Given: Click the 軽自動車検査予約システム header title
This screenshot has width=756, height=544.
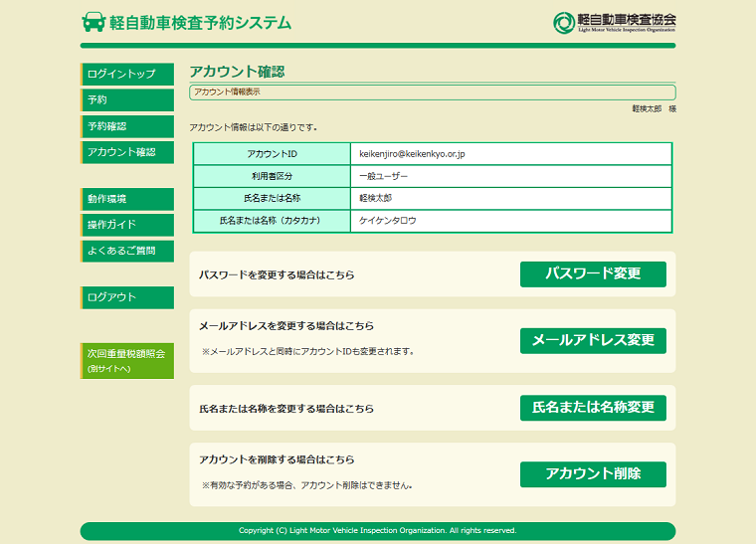Looking at the screenshot, I should point(200,22).
